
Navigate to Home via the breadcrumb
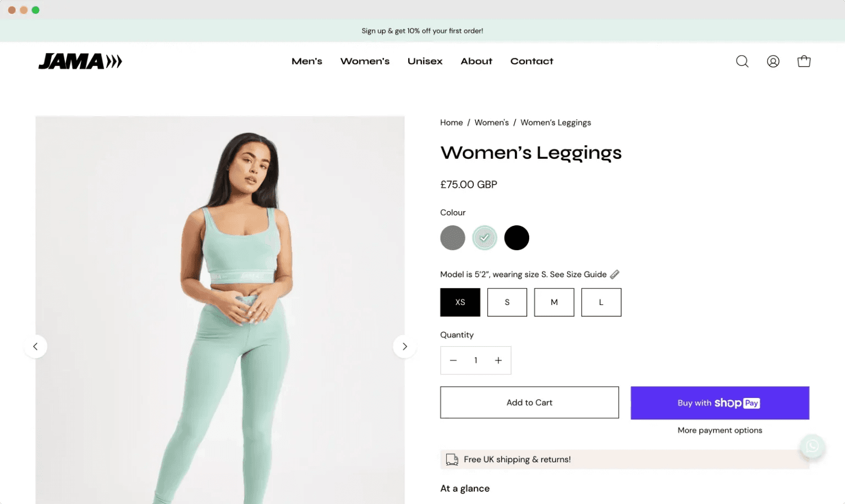point(451,122)
